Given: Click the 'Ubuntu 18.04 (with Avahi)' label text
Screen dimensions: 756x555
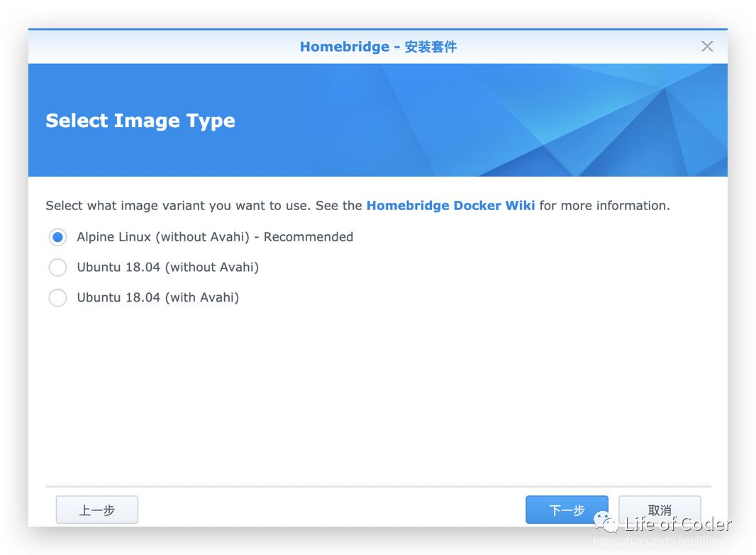Looking at the screenshot, I should pos(158,298).
